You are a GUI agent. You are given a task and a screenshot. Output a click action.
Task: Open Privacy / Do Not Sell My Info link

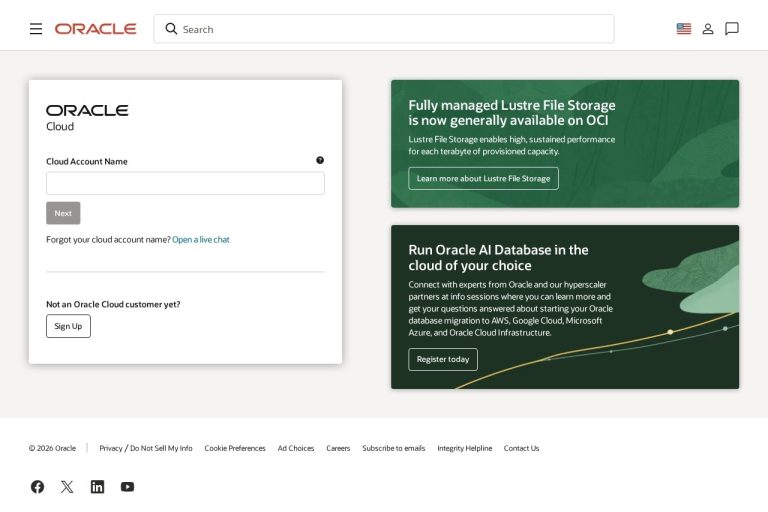tap(146, 448)
